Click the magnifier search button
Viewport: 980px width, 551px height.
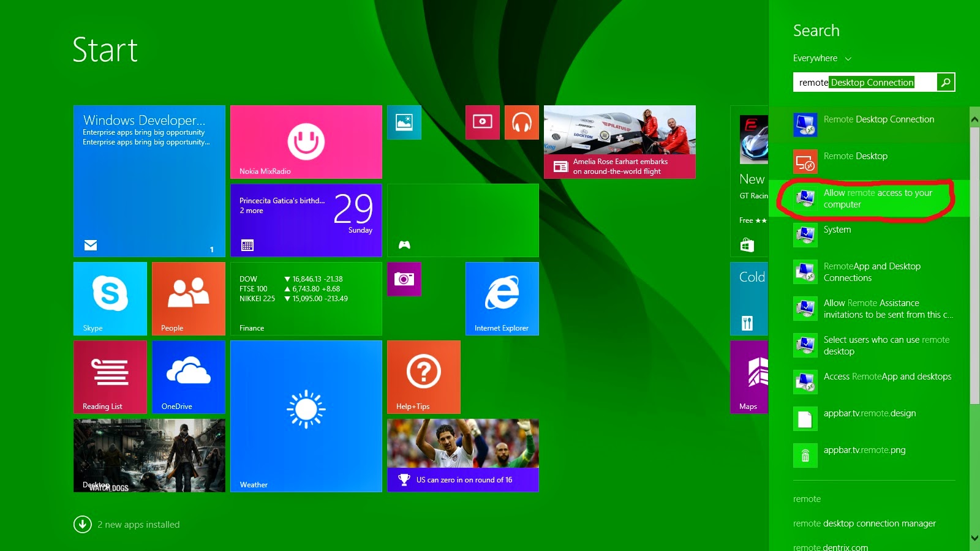[946, 82]
